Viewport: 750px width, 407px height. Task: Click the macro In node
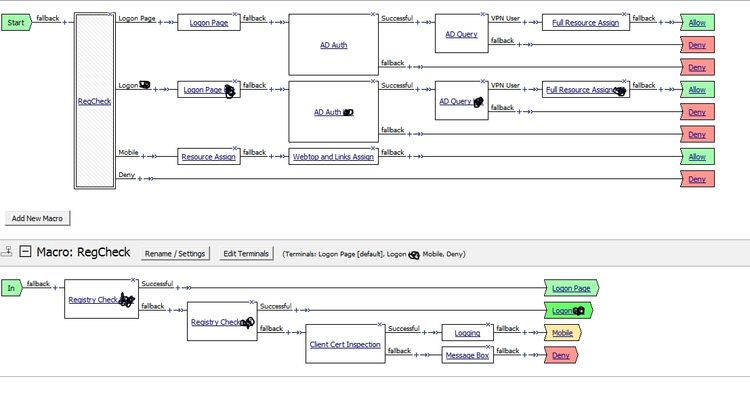pos(11,288)
